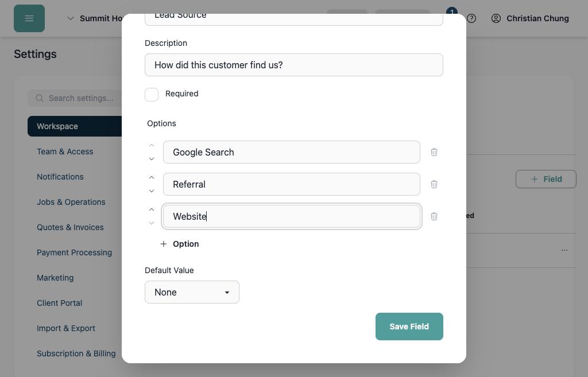The height and width of the screenshot is (377, 588).
Task: Select Team & Access settings
Action: (65, 151)
